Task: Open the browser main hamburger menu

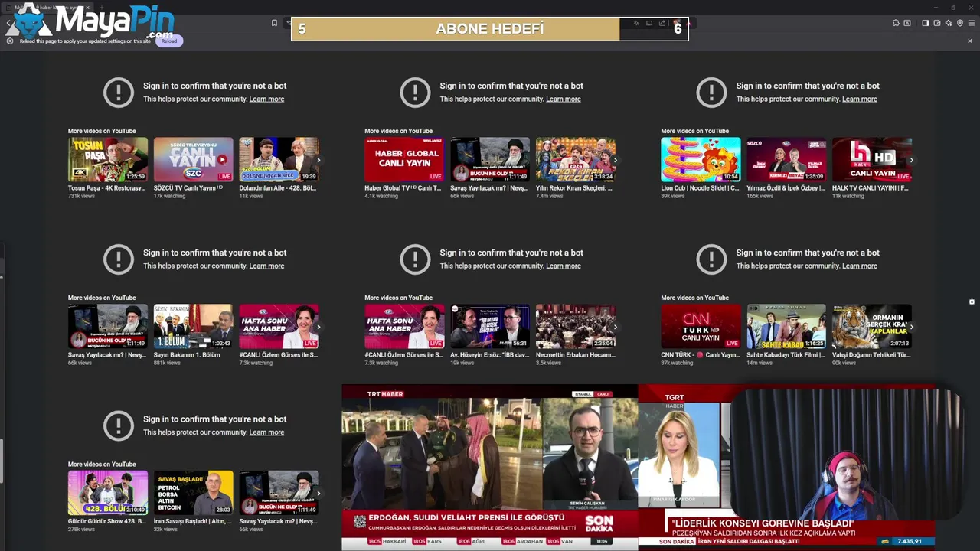Action: click(x=972, y=23)
